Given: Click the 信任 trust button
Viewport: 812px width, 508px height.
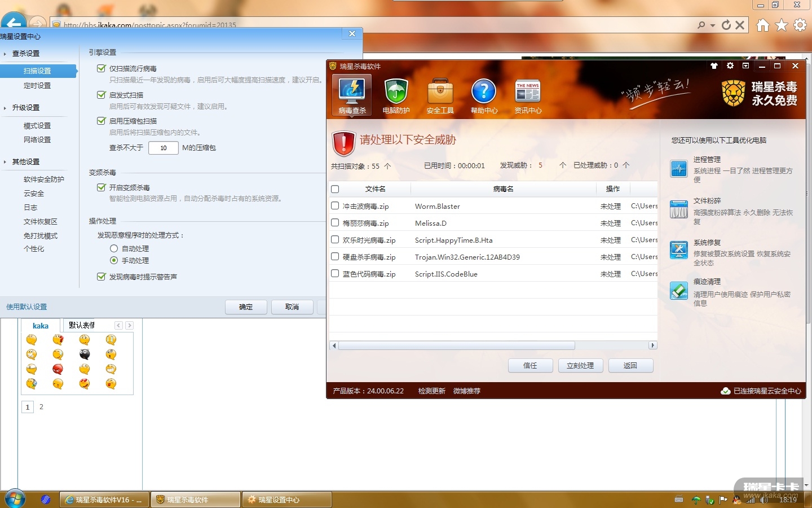Looking at the screenshot, I should (x=530, y=366).
